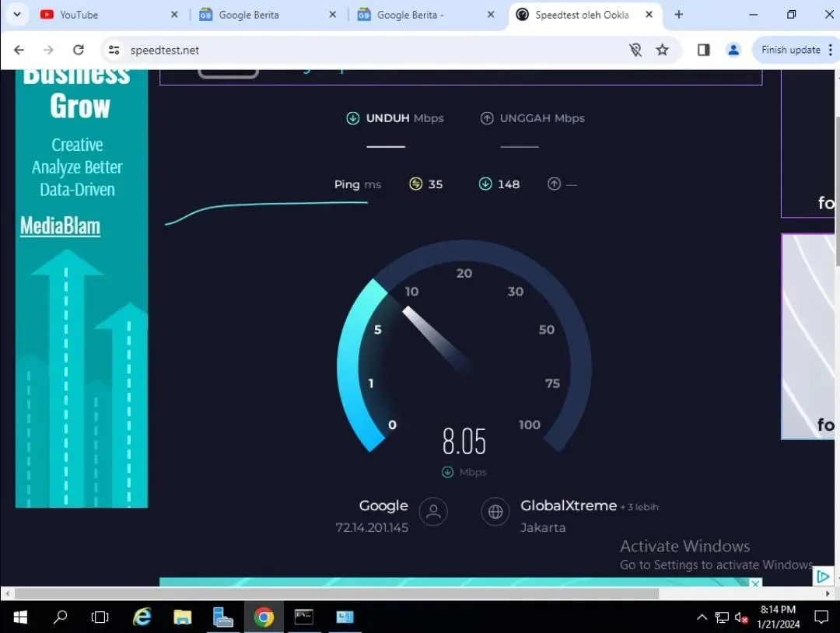Viewport: 840px width, 633px height.
Task: Switch to the second Google Berita tab
Action: 426,15
